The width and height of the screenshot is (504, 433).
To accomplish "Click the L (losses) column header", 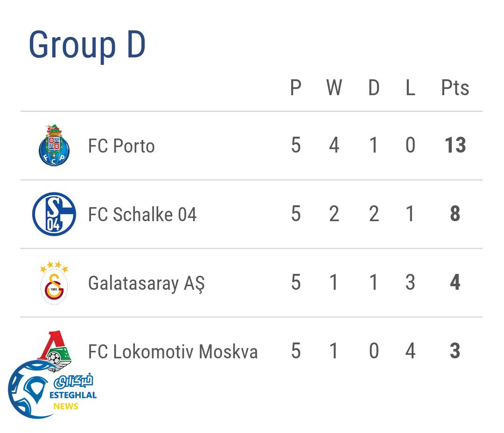I will click(410, 88).
